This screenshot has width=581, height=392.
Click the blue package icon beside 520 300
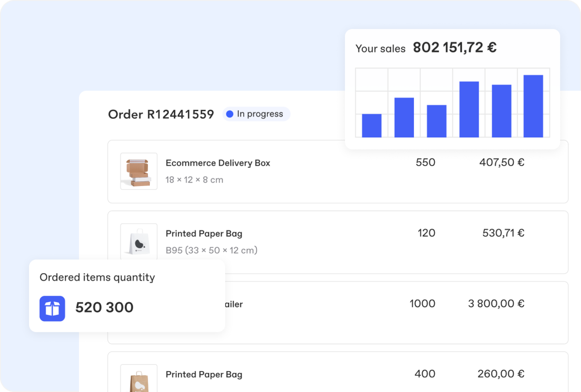(x=52, y=308)
